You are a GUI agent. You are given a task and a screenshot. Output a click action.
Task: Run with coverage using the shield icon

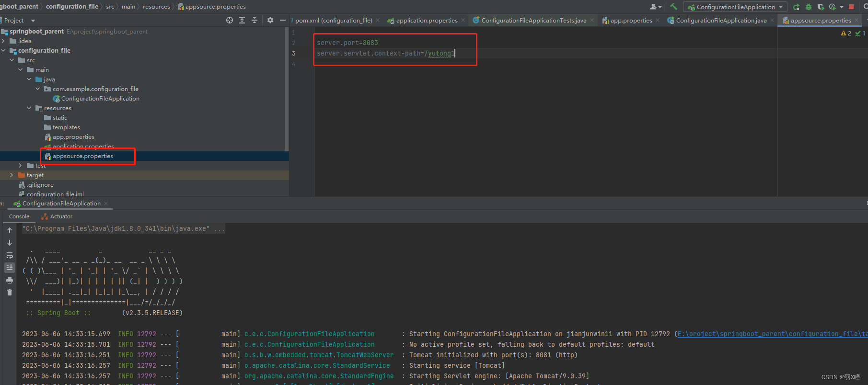[x=821, y=7]
